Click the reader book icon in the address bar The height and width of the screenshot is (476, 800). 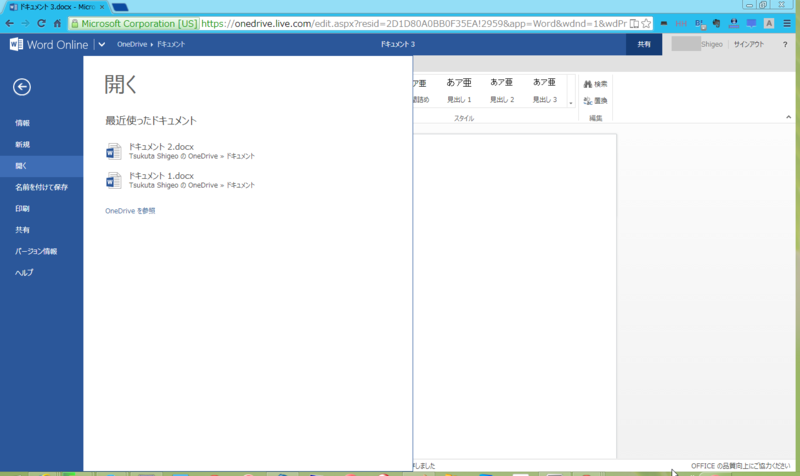click(x=634, y=23)
